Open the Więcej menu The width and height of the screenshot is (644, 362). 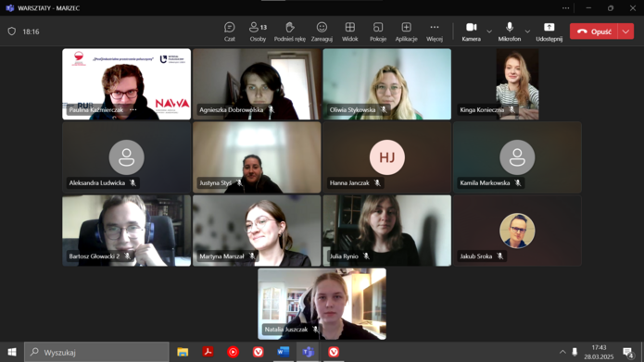coord(435,31)
